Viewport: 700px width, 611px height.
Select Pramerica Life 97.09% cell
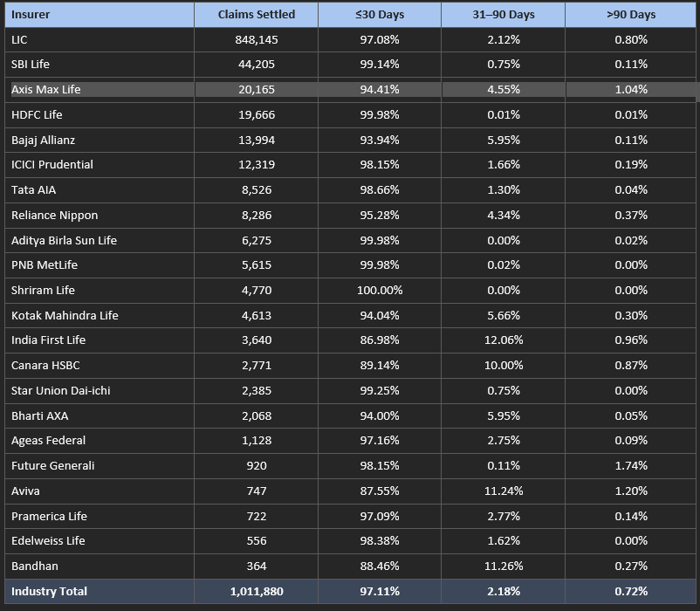(380, 517)
